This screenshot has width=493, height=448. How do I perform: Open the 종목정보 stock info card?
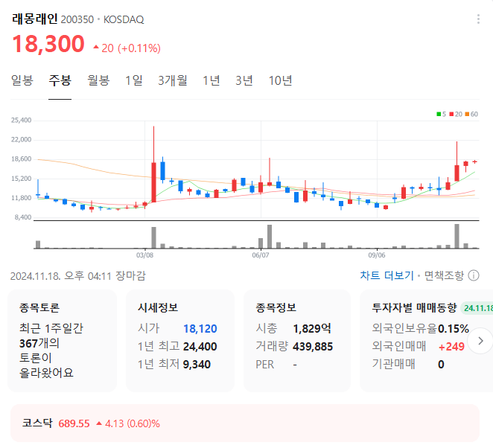297,341
